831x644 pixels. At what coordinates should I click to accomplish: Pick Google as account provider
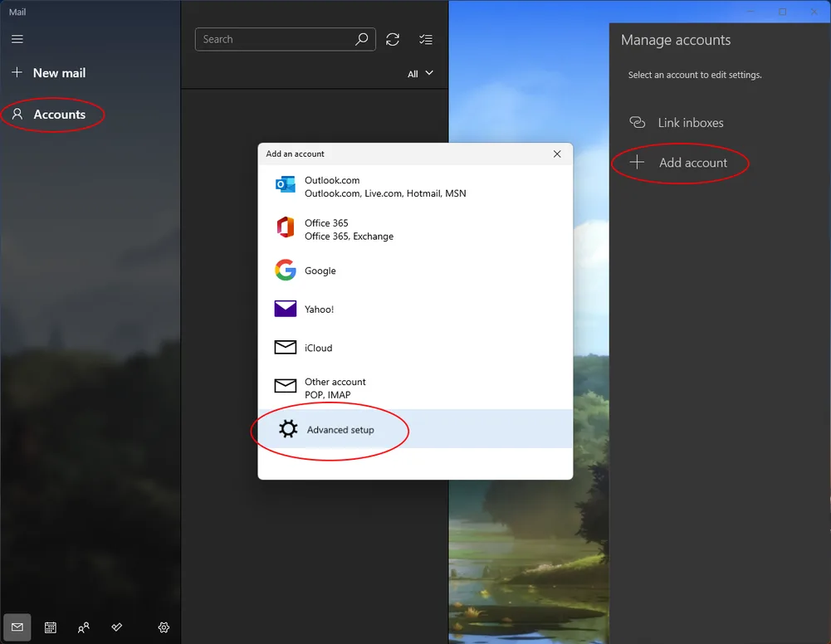pyautogui.click(x=320, y=271)
